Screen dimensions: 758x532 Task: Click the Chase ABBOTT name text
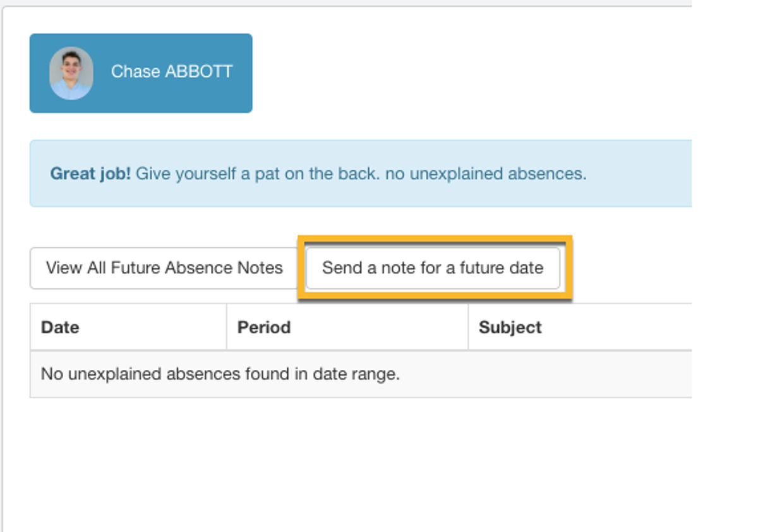[x=172, y=72]
